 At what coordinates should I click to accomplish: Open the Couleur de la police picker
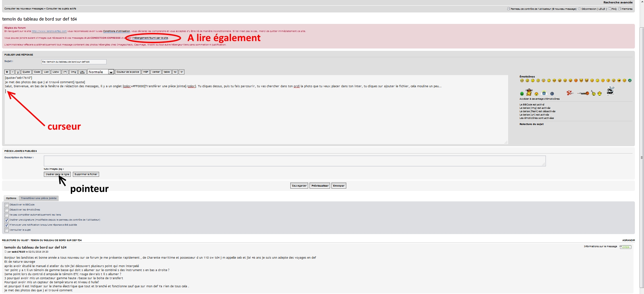point(128,72)
